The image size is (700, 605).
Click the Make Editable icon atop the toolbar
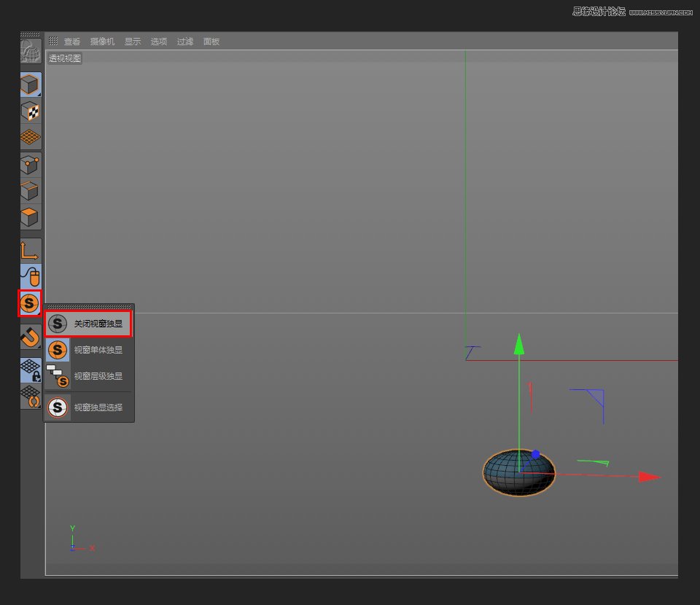pos(31,51)
